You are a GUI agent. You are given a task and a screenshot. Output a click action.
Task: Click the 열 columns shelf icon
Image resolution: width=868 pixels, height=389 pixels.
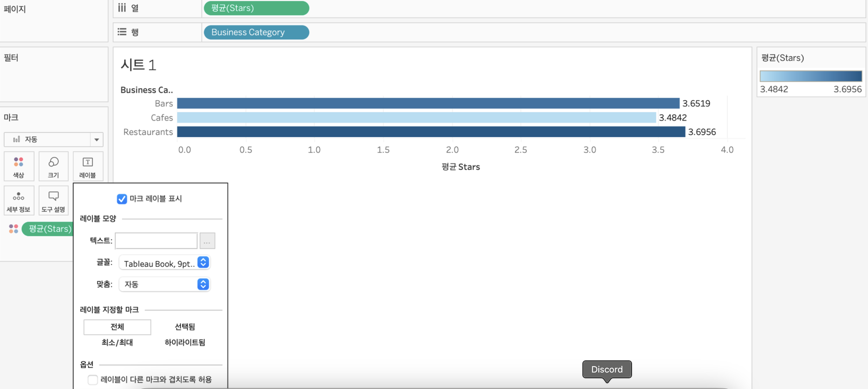(122, 8)
